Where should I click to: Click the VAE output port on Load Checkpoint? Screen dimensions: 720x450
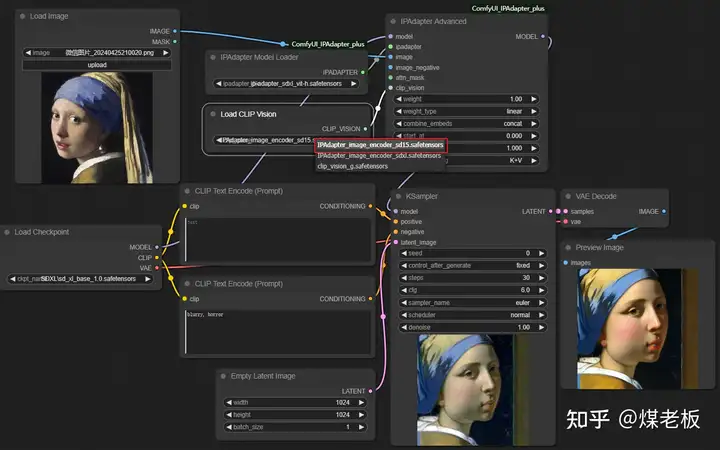(x=157, y=268)
